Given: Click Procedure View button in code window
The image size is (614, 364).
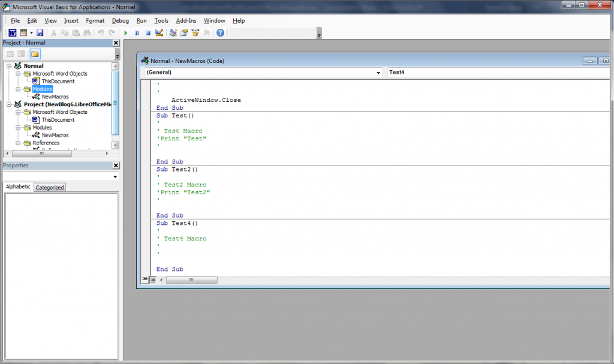Looking at the screenshot, I should 145,280.
